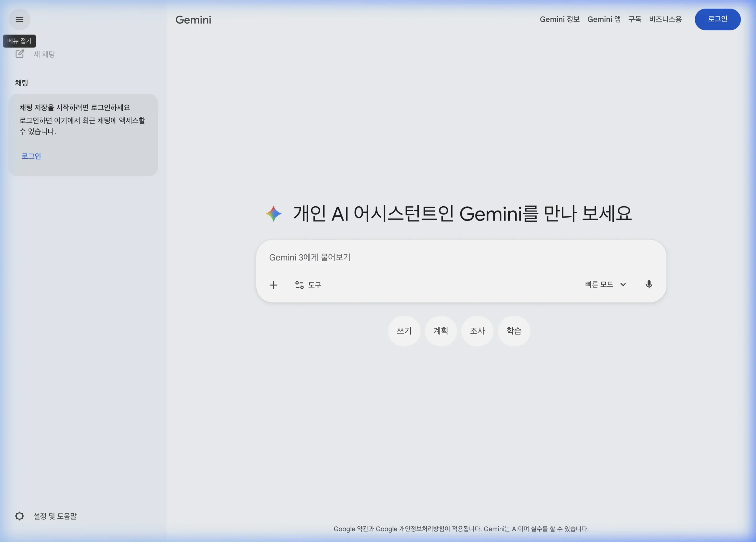Click the Gemini sparkle logo icon

273,213
